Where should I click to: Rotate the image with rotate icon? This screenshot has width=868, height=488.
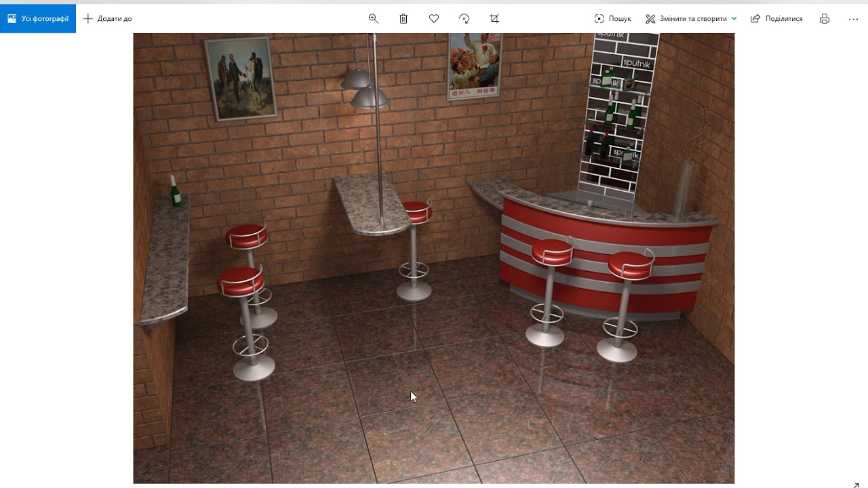pos(464,19)
